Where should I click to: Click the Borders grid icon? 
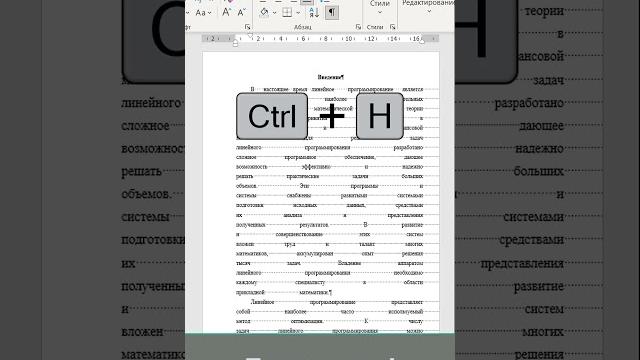coord(287,13)
